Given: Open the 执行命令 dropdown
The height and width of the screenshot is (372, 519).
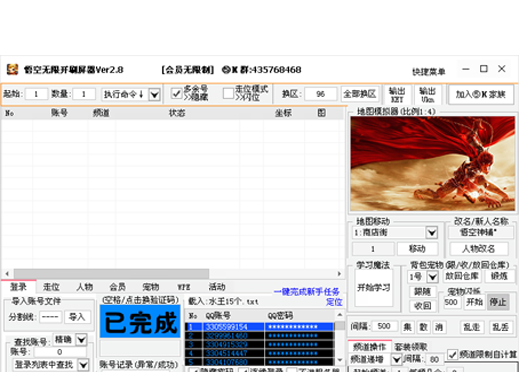Looking at the screenshot, I should [154, 95].
